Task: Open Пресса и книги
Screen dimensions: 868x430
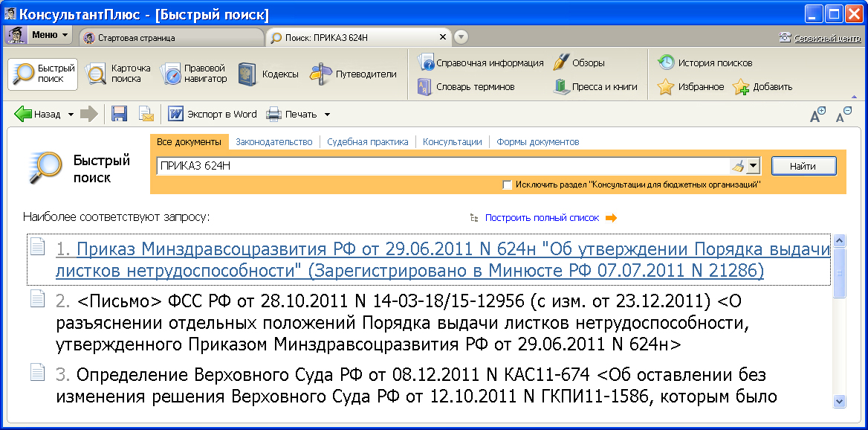Action: click(x=596, y=87)
